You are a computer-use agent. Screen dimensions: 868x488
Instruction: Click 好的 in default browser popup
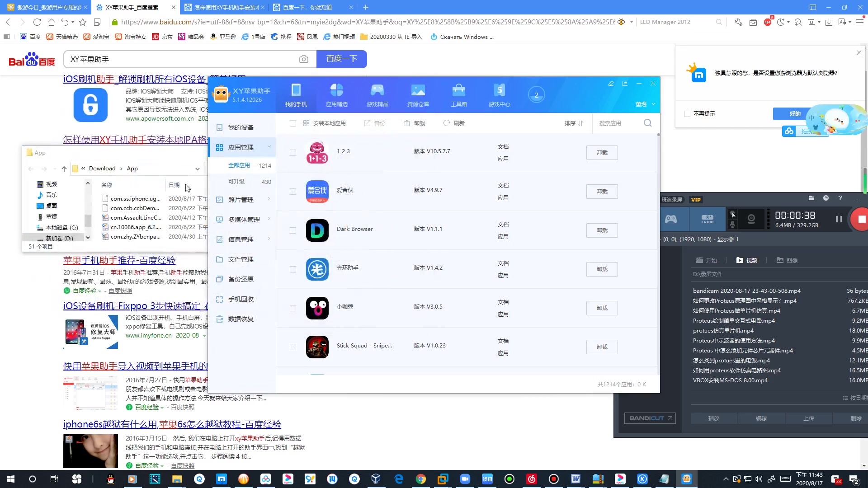(x=795, y=114)
